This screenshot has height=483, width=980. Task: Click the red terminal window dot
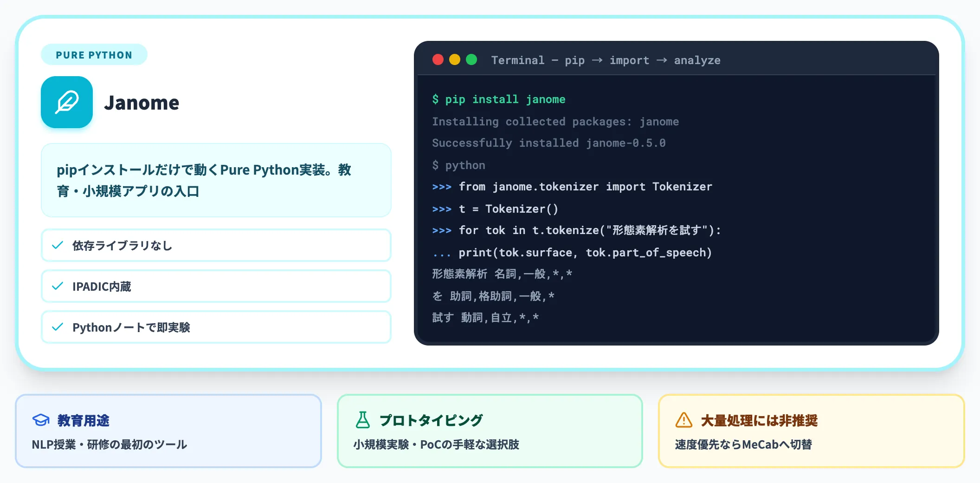tap(438, 59)
